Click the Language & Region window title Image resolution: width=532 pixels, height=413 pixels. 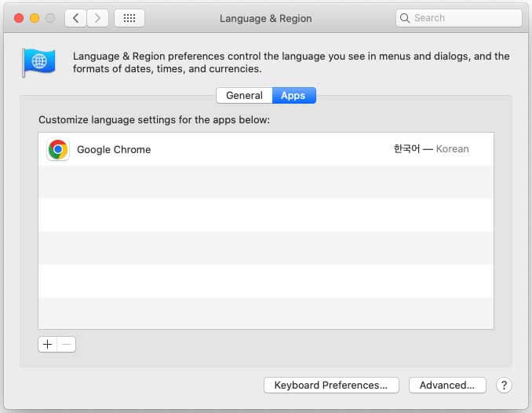pos(266,18)
